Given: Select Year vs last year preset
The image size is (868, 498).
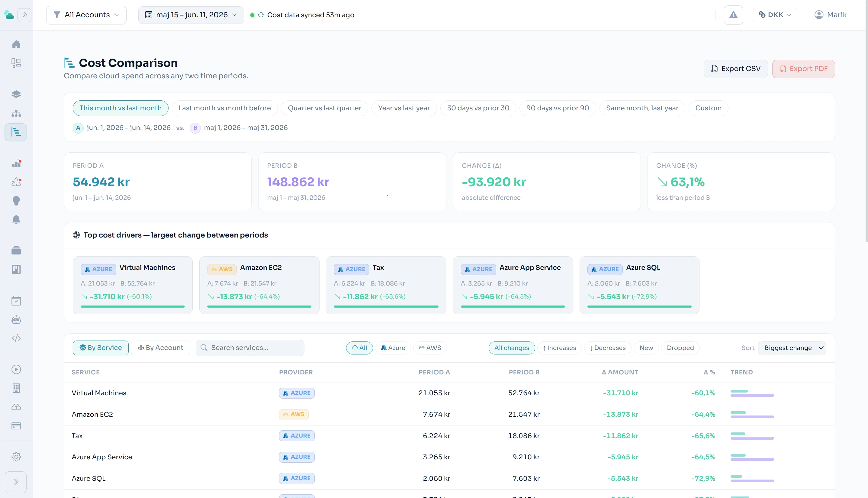Looking at the screenshot, I should (404, 108).
